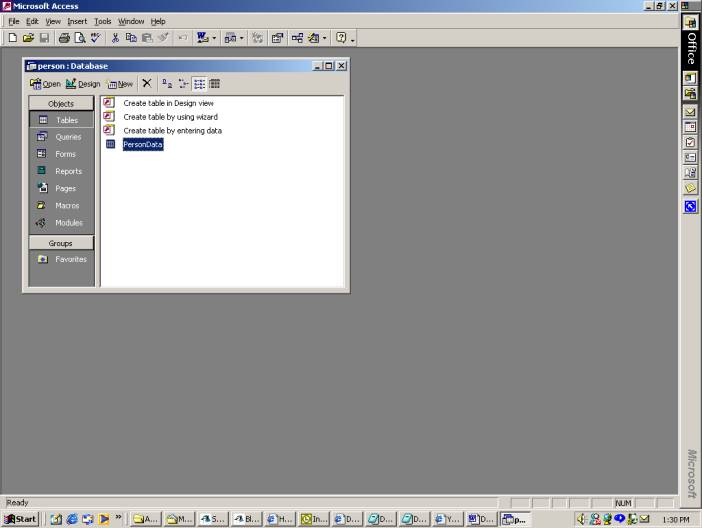Launch Internet Explorer from Quick Launch
Screen dimensions: 702x528
click(x=72, y=519)
